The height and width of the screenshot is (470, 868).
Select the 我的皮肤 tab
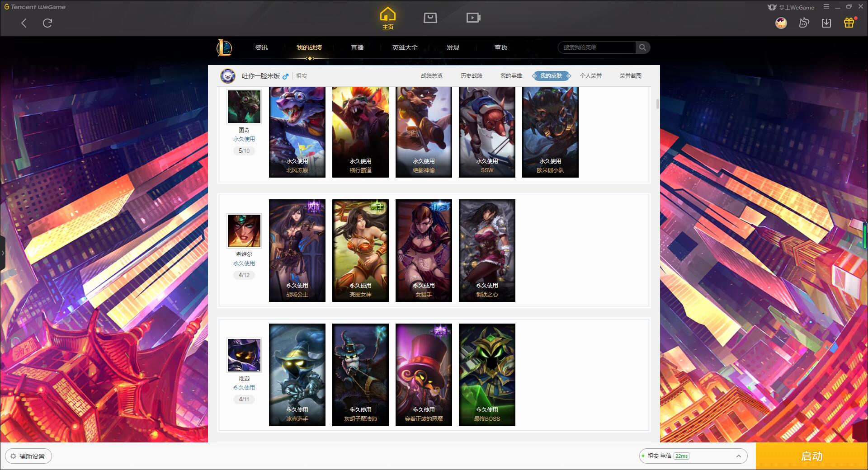click(551, 76)
